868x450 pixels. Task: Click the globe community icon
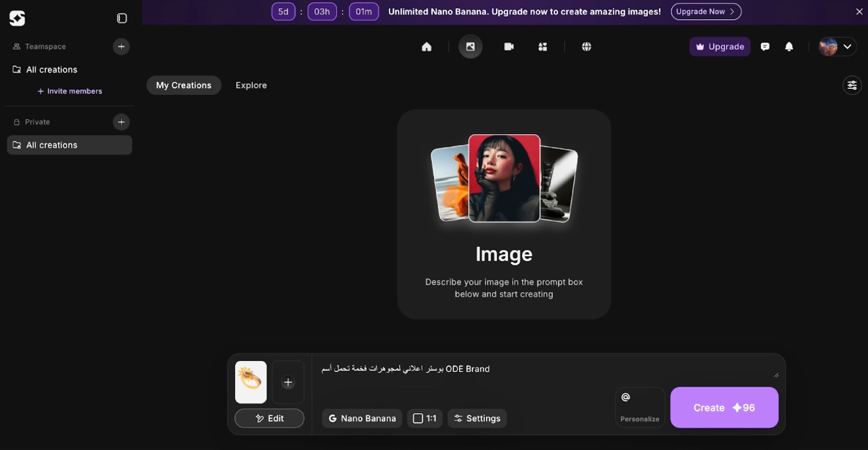pyautogui.click(x=586, y=46)
